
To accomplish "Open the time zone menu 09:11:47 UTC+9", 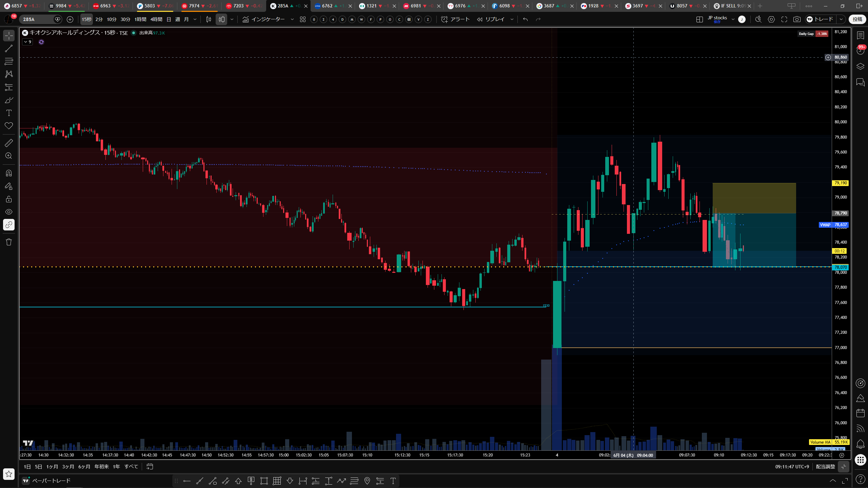I will tap(792, 467).
